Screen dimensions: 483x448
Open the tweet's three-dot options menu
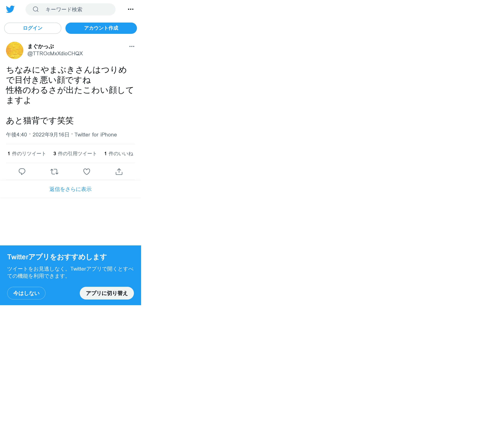click(x=132, y=46)
